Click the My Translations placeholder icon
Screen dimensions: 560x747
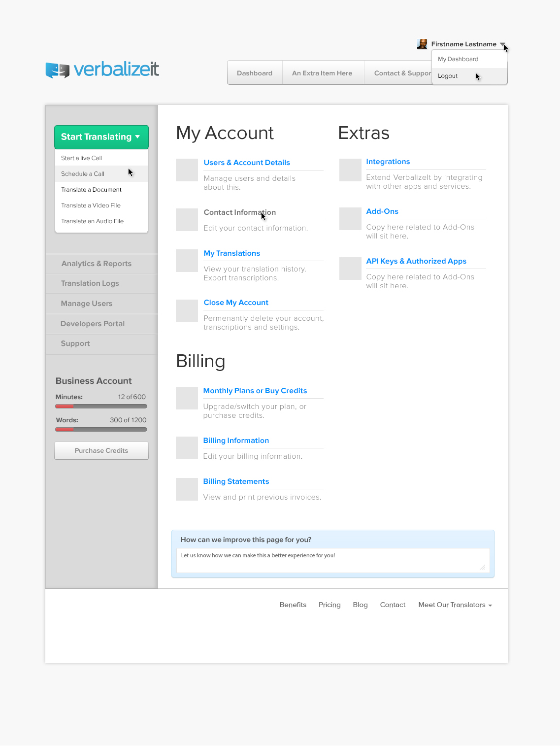point(187,261)
